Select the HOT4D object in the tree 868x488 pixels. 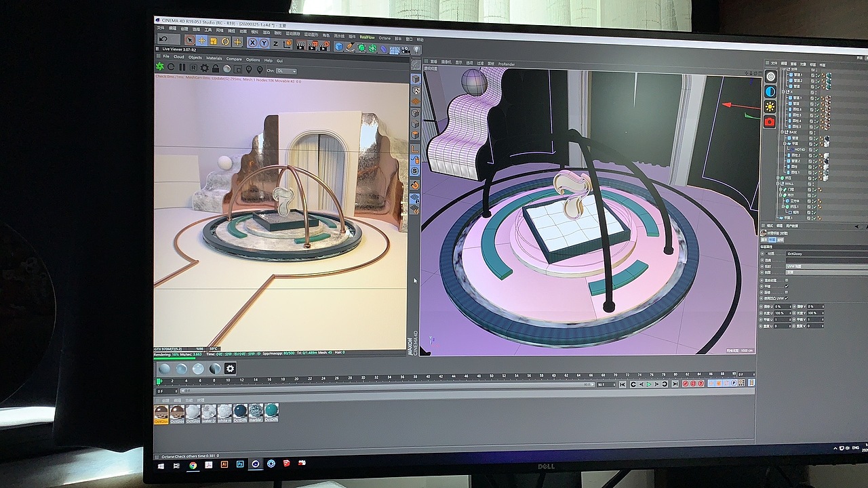[800, 150]
